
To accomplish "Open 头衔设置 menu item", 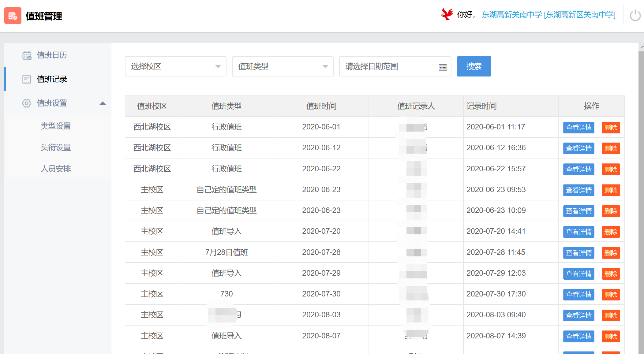I will coord(56,147).
